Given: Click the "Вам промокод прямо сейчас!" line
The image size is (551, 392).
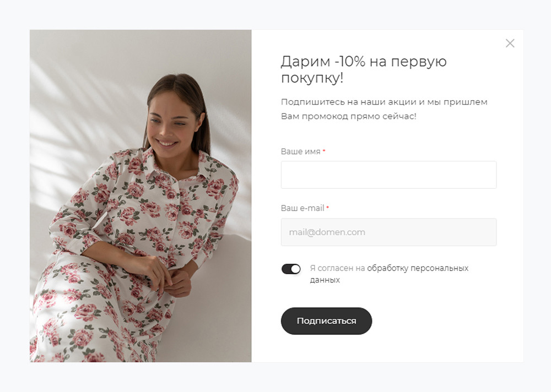Looking at the screenshot, I should tap(348, 117).
